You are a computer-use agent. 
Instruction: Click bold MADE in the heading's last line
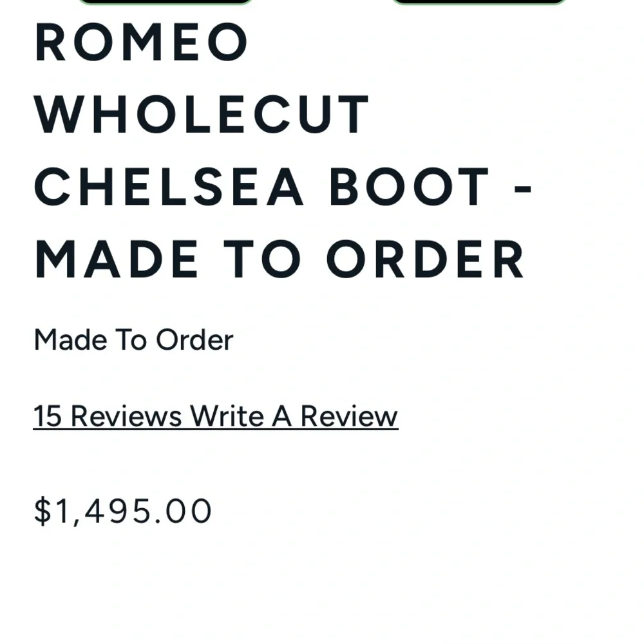coord(117,259)
